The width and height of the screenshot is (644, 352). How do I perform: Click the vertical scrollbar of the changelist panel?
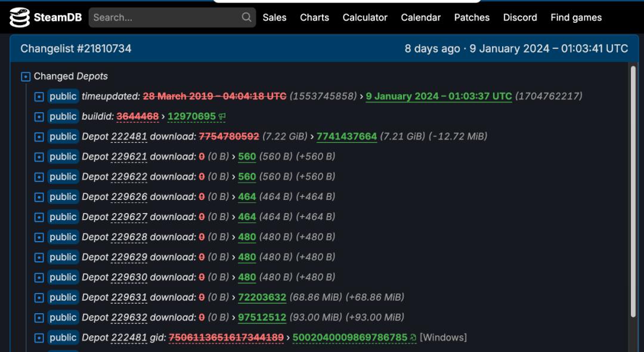tap(633, 191)
